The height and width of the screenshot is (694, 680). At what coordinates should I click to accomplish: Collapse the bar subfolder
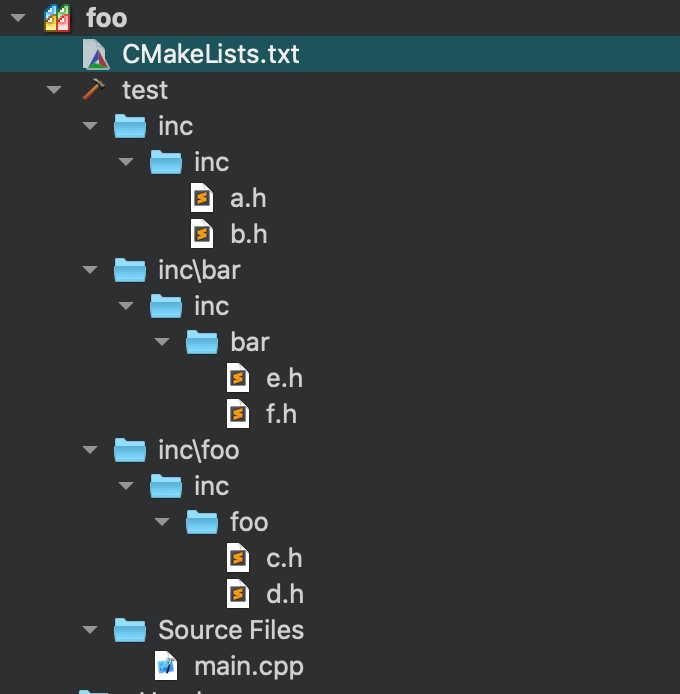(162, 342)
